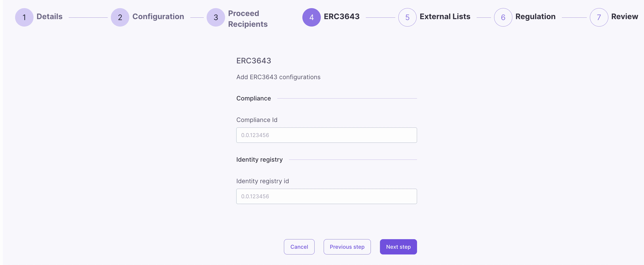644x265 pixels.
Task: Continue with the Next step button
Action: tap(398, 247)
